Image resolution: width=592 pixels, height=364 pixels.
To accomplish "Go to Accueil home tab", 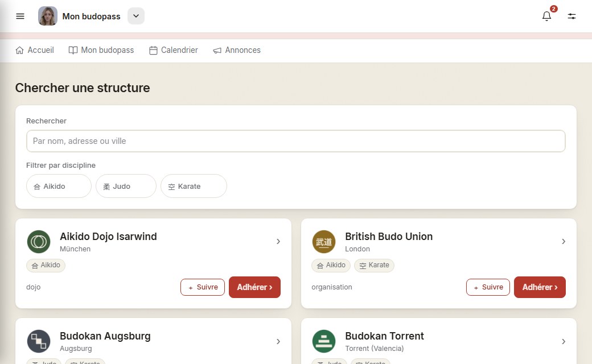I will pos(35,50).
